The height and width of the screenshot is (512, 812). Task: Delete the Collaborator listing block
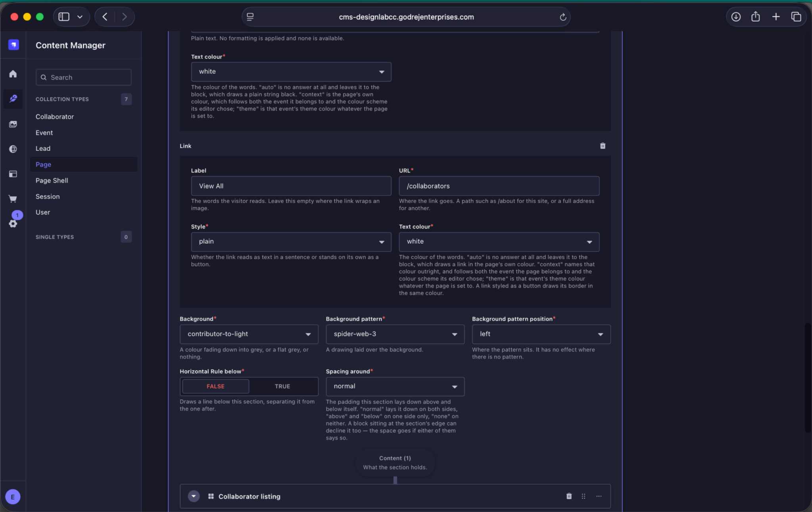569,496
